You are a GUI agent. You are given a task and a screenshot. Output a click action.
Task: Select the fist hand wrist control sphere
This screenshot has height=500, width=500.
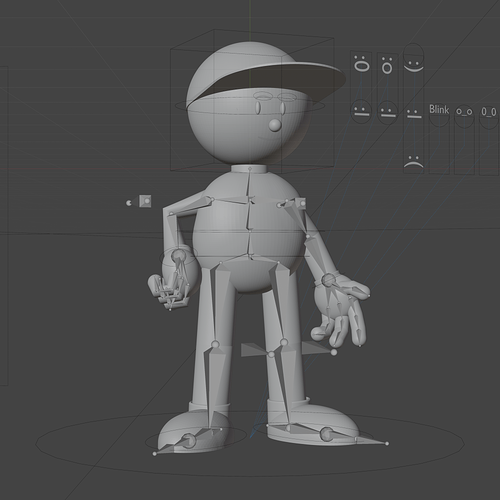tap(178, 256)
